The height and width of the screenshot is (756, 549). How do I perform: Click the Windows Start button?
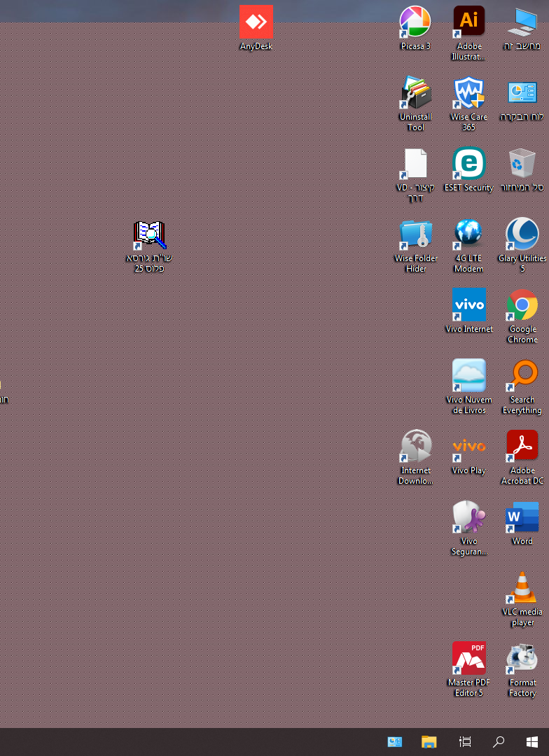click(532, 741)
